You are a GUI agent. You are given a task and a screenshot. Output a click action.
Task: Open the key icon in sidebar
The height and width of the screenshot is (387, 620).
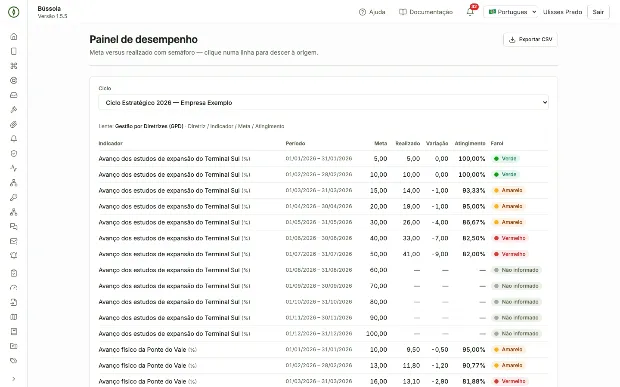pos(13,197)
